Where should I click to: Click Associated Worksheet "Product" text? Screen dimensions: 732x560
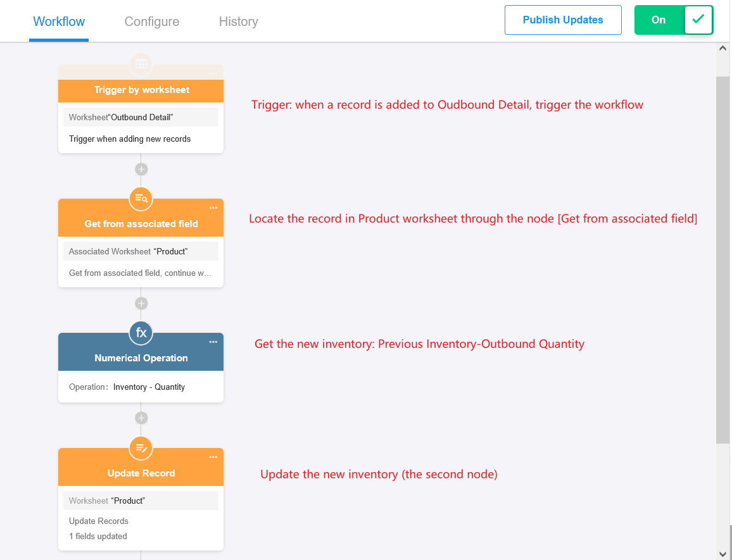pos(129,252)
